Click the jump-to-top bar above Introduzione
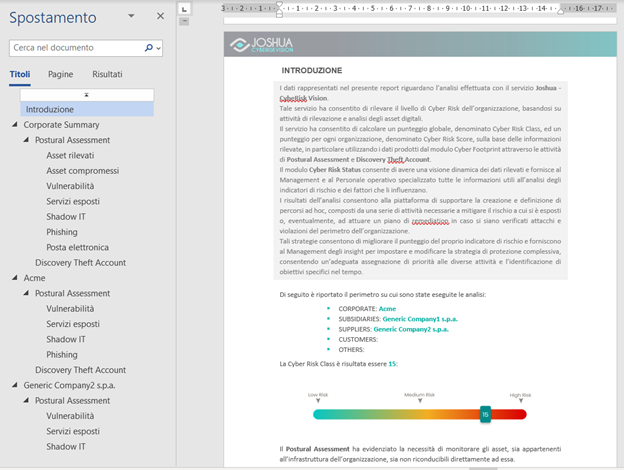The height and width of the screenshot is (470, 624). pos(87,95)
